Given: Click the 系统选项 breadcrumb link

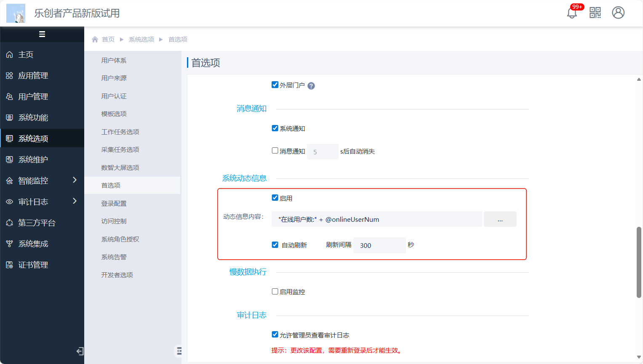Looking at the screenshot, I should (141, 40).
